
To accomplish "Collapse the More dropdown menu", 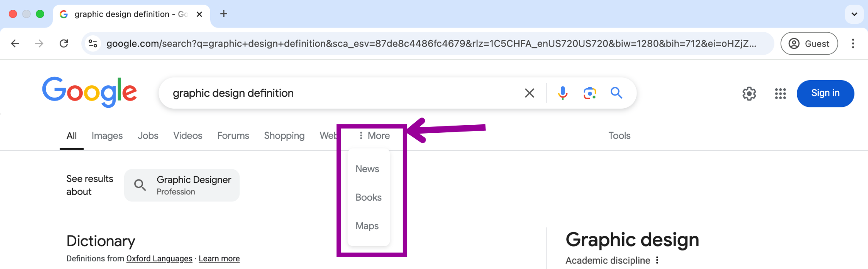I will (x=374, y=136).
